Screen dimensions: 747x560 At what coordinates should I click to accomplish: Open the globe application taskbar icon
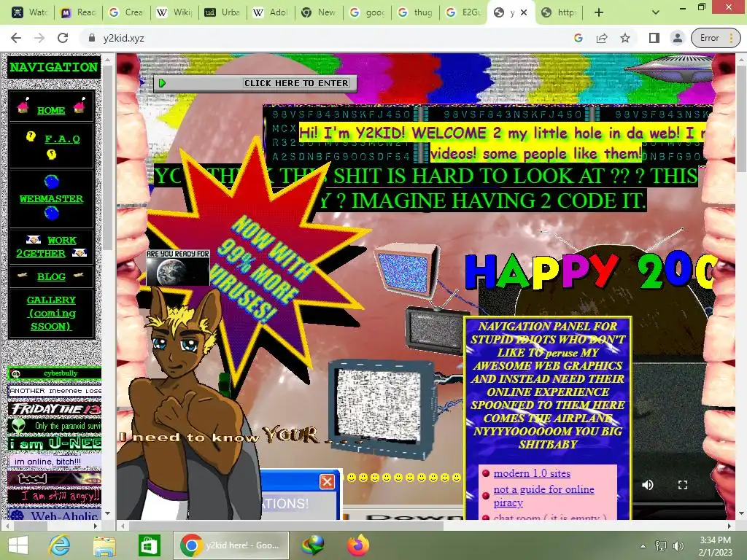pyautogui.click(x=312, y=545)
